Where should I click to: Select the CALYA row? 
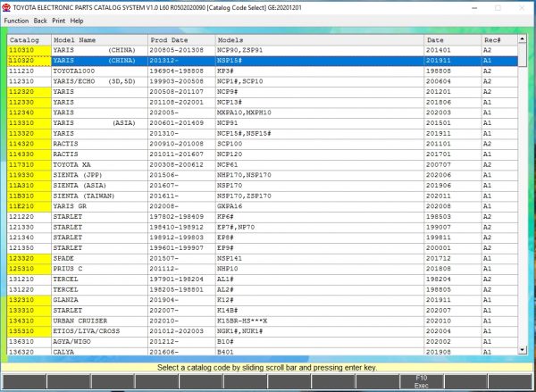pyautogui.click(x=262, y=352)
